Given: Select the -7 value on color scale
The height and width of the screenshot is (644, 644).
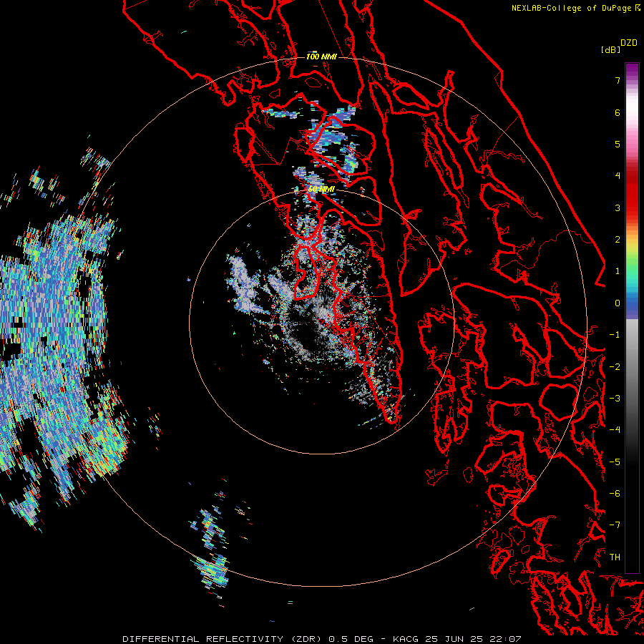Looking at the screenshot, I should pyautogui.click(x=615, y=525).
